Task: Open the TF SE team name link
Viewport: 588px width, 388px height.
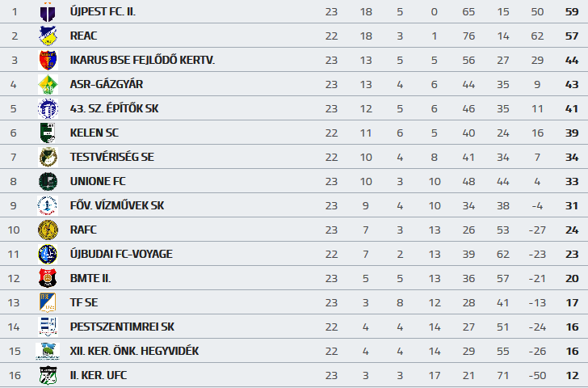Action: pyautogui.click(x=83, y=302)
